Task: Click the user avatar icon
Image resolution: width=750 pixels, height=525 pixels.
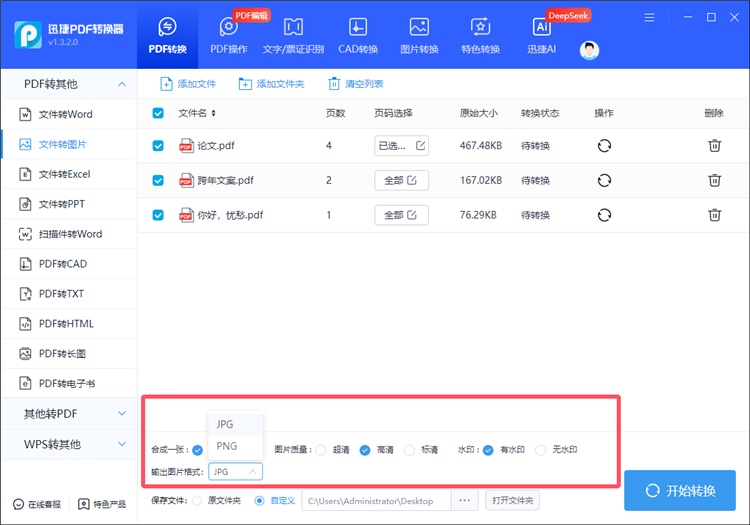Action: coord(589,50)
